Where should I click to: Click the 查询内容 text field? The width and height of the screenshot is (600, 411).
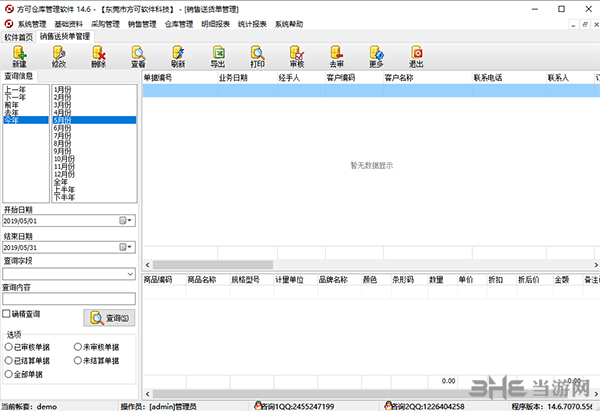(x=69, y=298)
